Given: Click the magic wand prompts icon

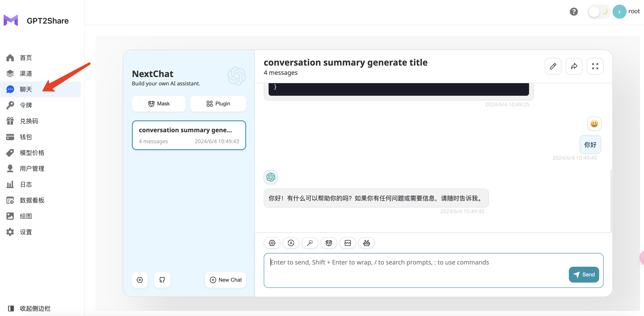Looking at the screenshot, I should [x=310, y=243].
